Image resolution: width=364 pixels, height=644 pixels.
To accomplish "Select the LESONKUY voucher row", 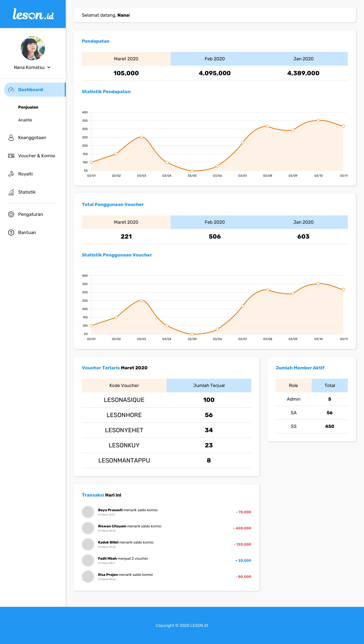I will (x=166, y=445).
